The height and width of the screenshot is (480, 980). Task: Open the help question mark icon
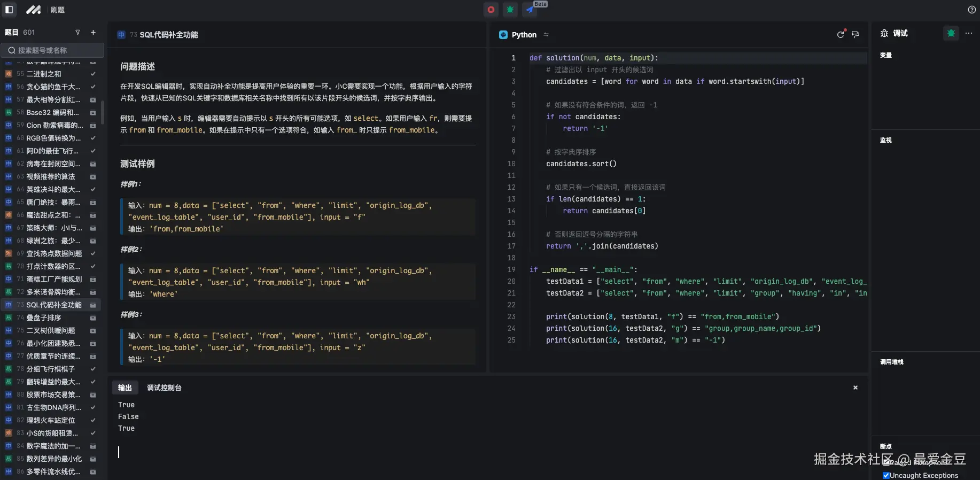click(x=971, y=10)
